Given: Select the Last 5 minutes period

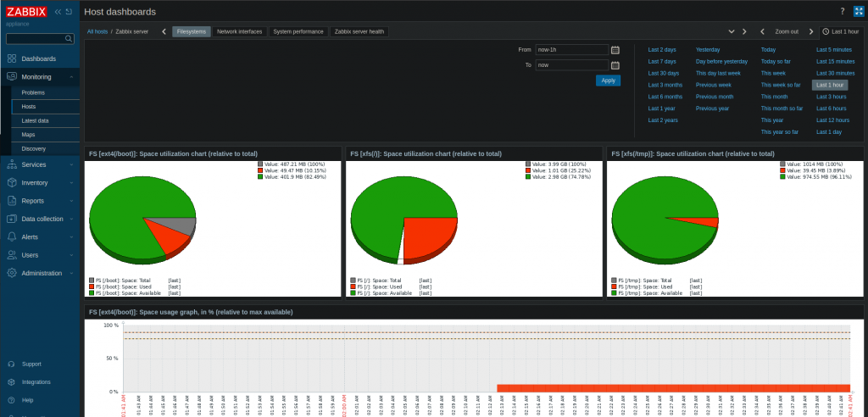Looking at the screenshot, I should point(834,50).
